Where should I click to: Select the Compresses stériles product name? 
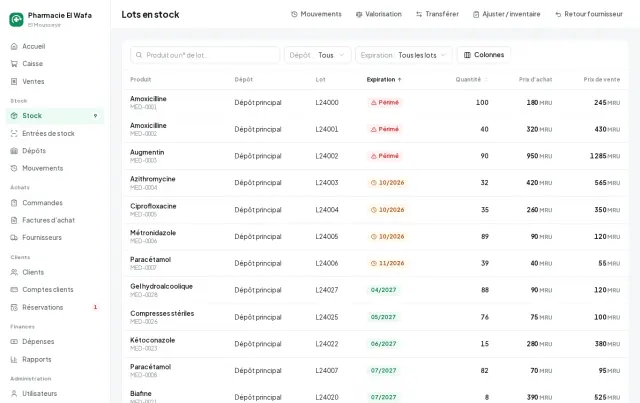coord(162,314)
